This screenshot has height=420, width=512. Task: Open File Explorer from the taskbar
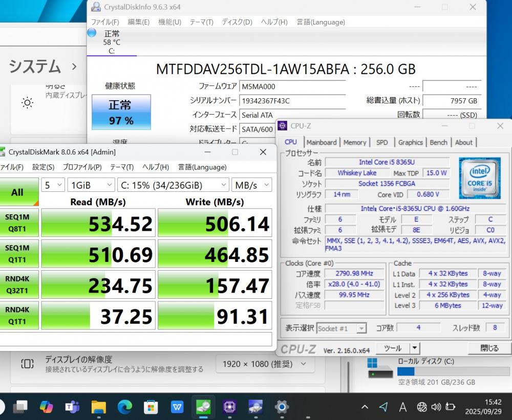98,407
